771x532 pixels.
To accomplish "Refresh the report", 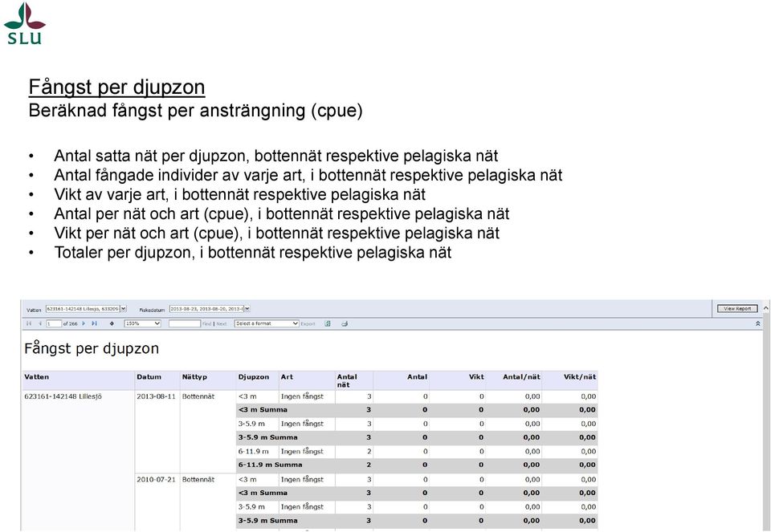I will [x=328, y=323].
